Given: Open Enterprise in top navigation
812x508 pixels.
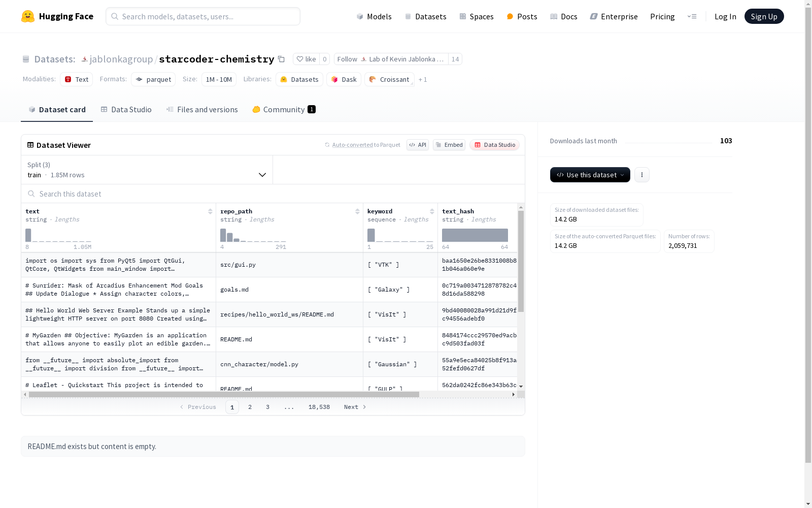Looking at the screenshot, I should [x=614, y=16].
